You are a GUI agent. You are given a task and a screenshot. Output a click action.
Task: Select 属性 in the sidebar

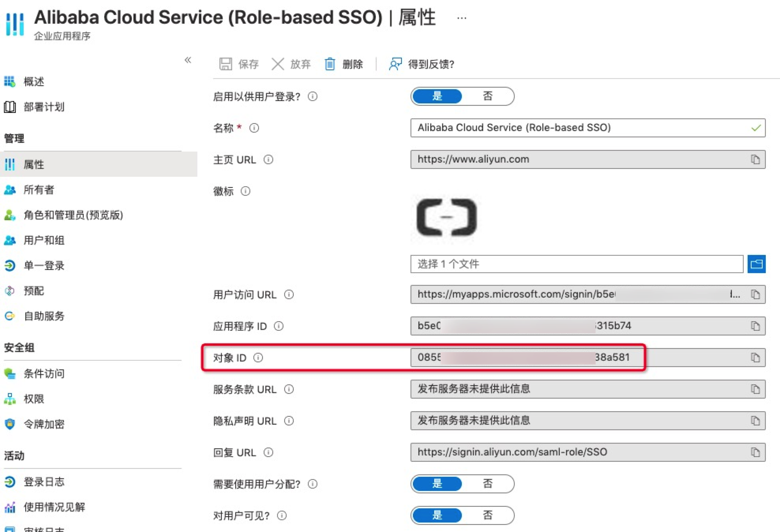tap(99, 164)
